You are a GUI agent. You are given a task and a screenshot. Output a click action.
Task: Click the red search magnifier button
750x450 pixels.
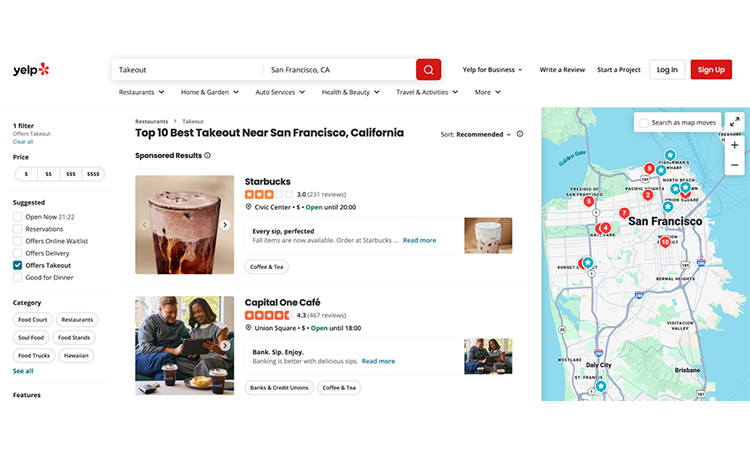(428, 70)
